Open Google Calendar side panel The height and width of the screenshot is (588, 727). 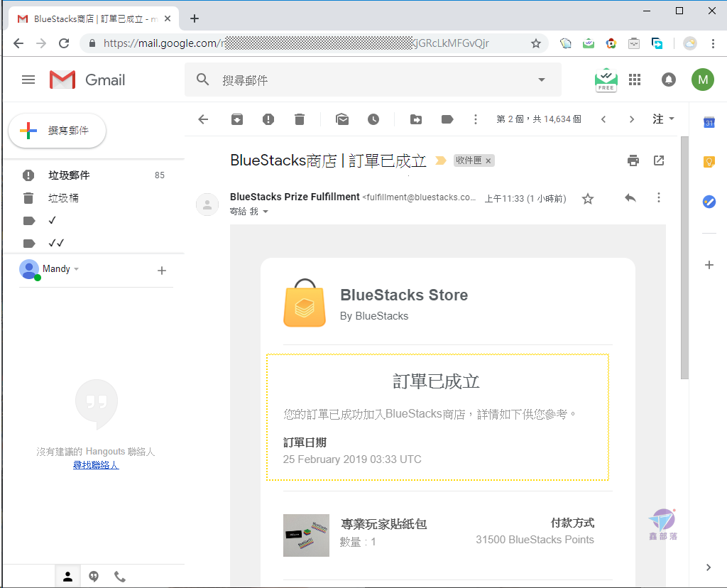tap(709, 122)
